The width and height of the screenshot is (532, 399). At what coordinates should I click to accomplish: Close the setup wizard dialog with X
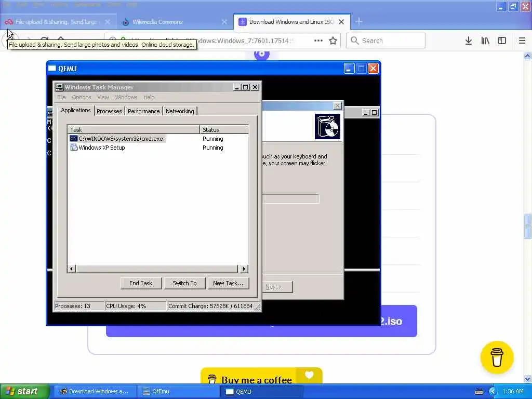pyautogui.click(x=337, y=106)
